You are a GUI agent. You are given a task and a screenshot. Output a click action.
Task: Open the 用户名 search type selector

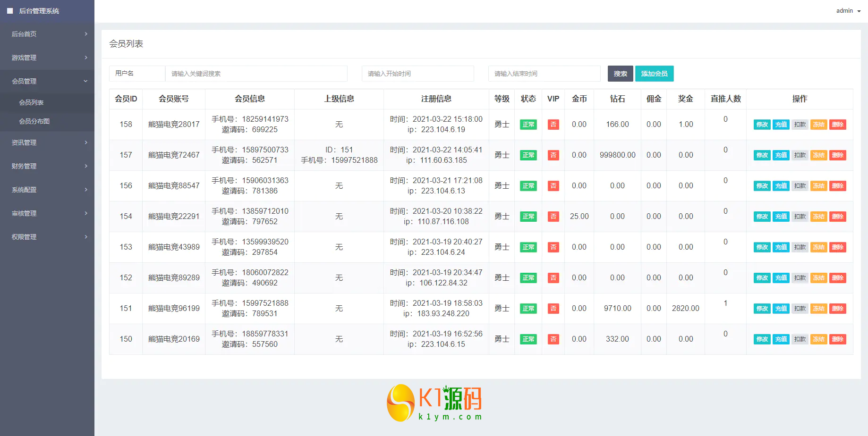(137, 74)
